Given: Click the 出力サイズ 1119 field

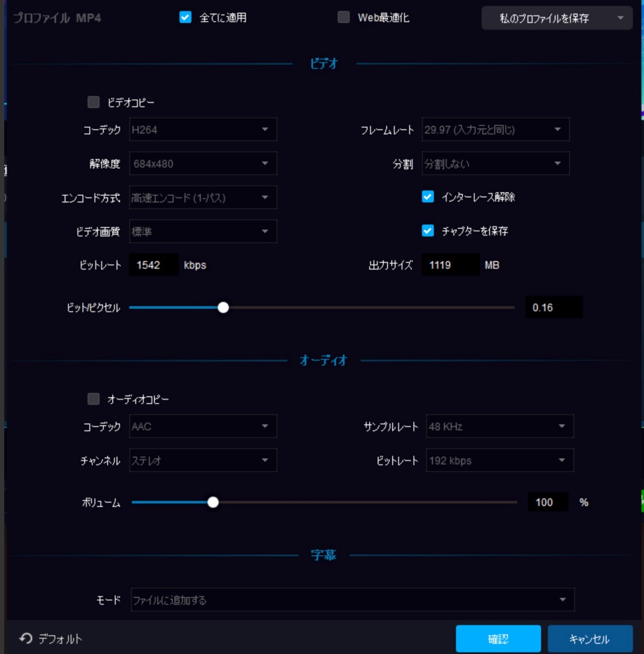Looking at the screenshot, I should (451, 265).
